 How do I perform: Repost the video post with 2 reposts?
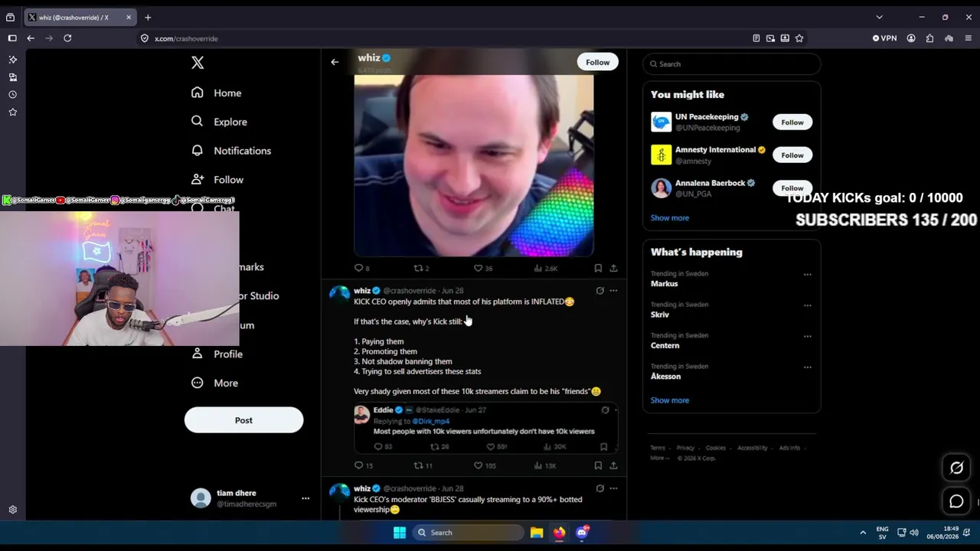coord(421,269)
